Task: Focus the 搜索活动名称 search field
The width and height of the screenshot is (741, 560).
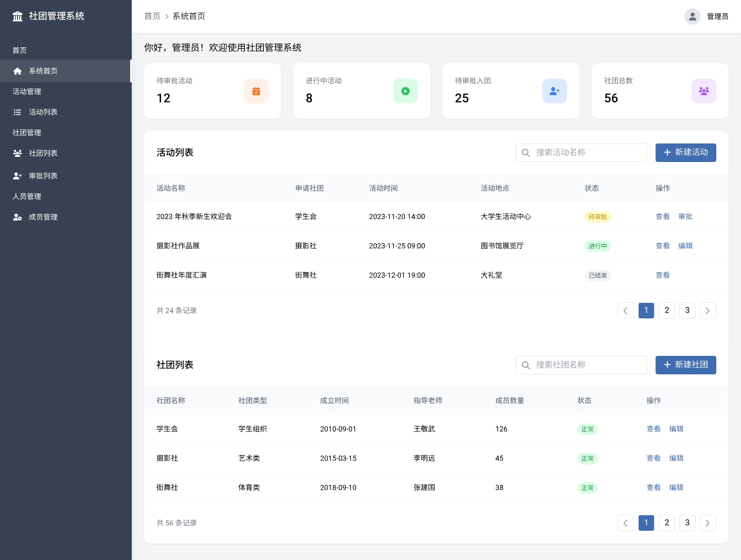Action: tap(587, 153)
